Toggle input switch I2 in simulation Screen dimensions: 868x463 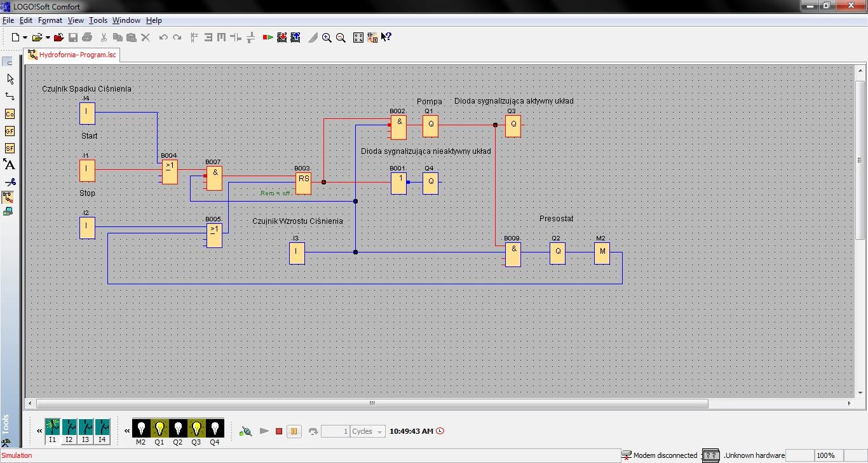pyautogui.click(x=69, y=427)
